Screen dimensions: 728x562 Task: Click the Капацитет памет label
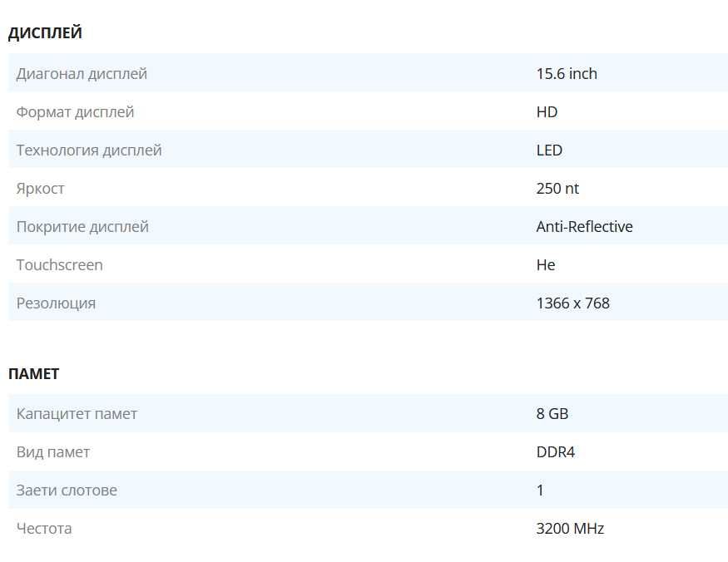pyautogui.click(x=77, y=414)
